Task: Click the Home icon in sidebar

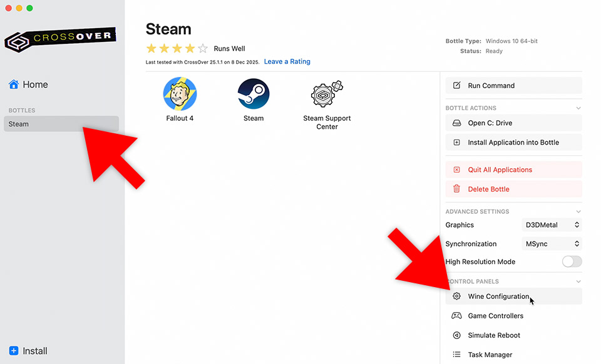Action: (14, 84)
